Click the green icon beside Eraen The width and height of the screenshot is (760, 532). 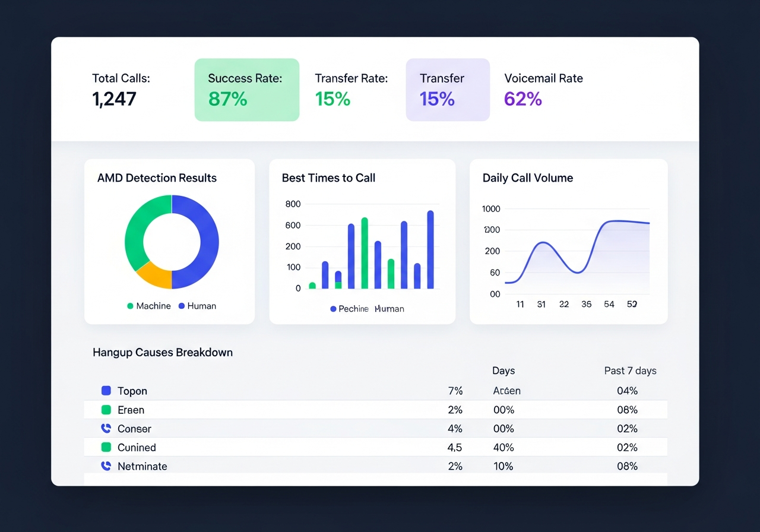point(106,409)
